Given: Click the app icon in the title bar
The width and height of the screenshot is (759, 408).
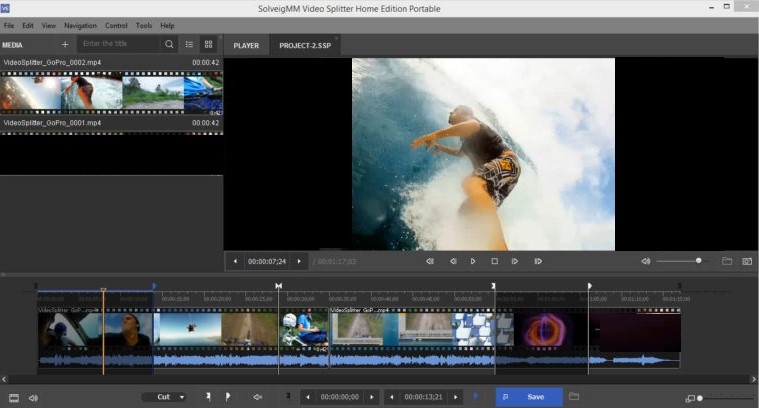Looking at the screenshot, I should [5, 8].
